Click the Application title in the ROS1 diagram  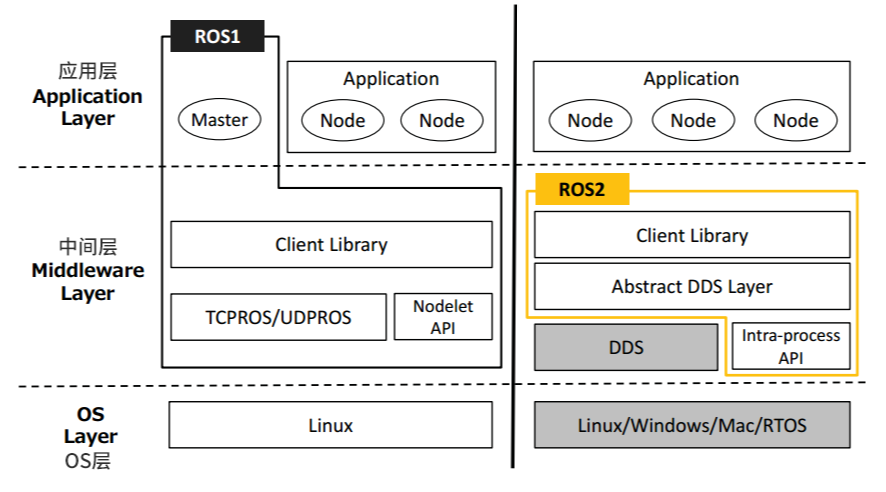click(391, 79)
